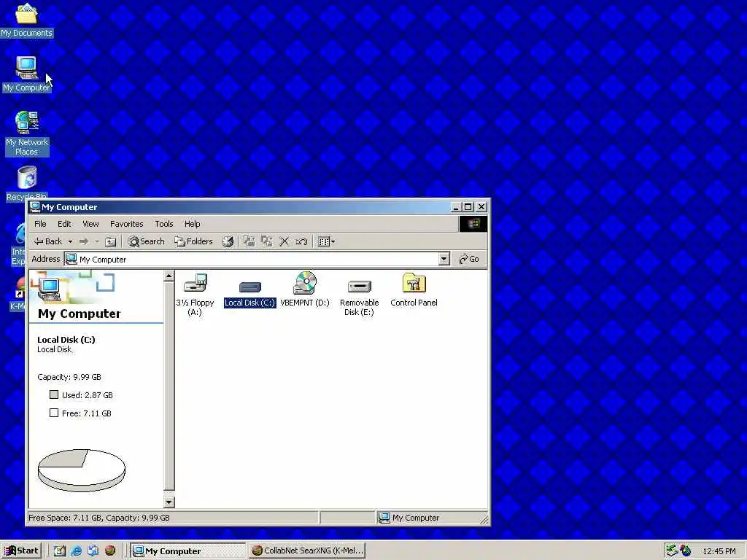Open the Help menu
The width and height of the screenshot is (747, 560).
click(192, 224)
